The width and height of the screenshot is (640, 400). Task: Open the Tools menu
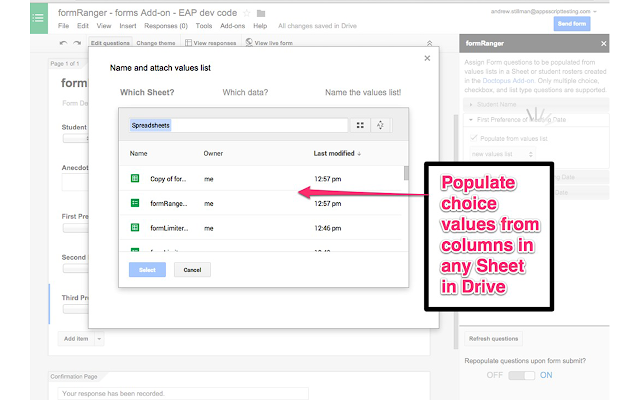click(x=204, y=26)
